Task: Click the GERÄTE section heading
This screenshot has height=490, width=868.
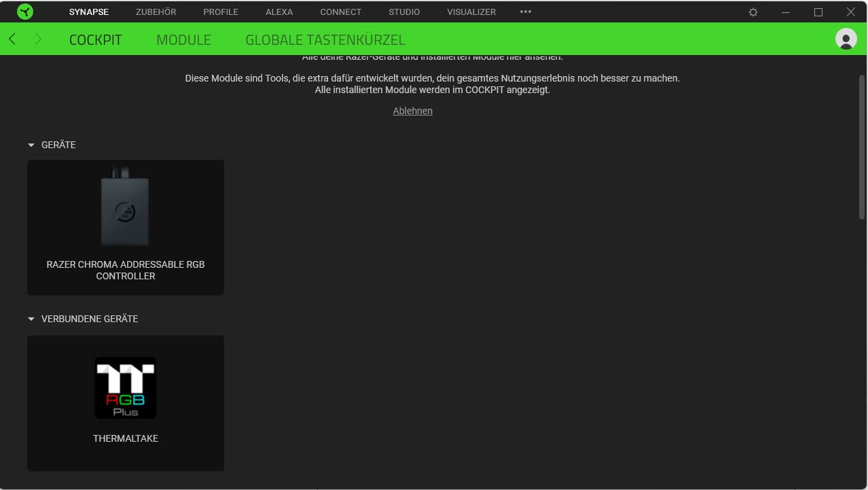Action: click(58, 145)
